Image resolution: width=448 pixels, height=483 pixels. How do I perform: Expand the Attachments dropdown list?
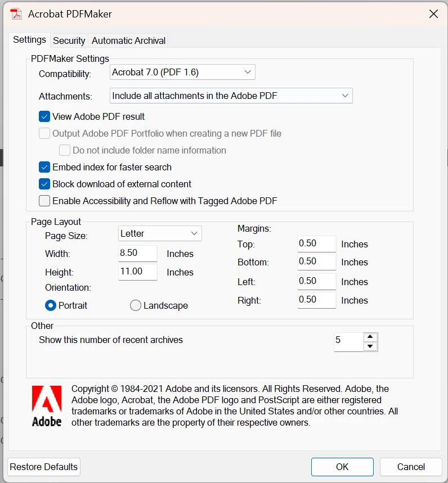point(231,96)
